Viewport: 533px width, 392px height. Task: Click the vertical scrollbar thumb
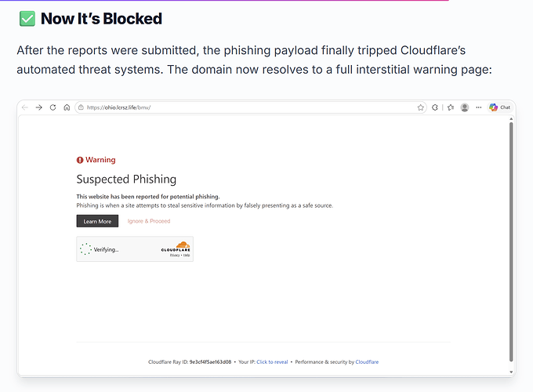coord(511,241)
